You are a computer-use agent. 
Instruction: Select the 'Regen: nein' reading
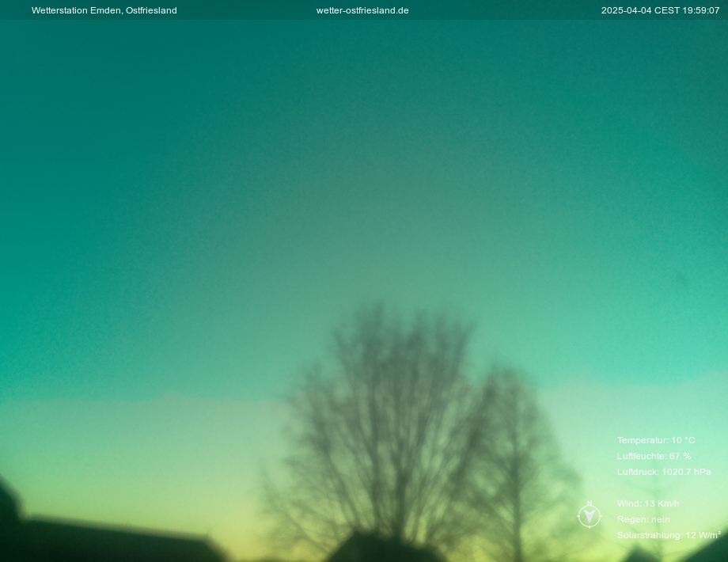pos(643,518)
